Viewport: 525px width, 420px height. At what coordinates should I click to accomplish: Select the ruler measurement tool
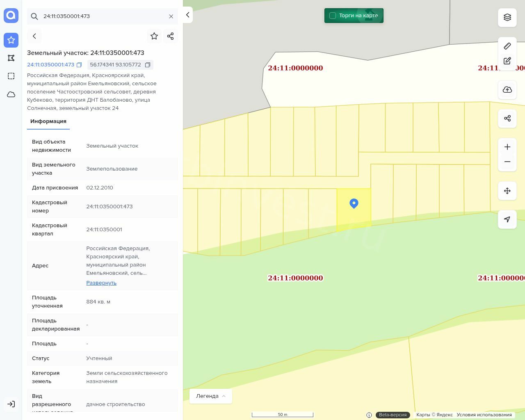click(507, 46)
